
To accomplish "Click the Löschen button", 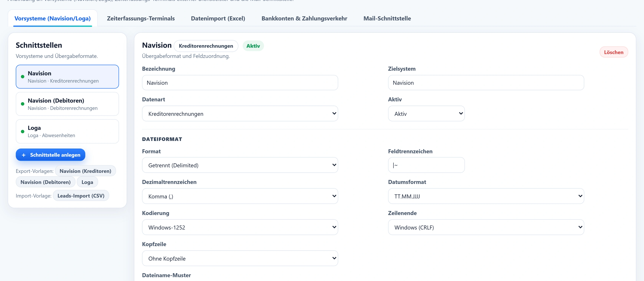I will [x=613, y=52].
